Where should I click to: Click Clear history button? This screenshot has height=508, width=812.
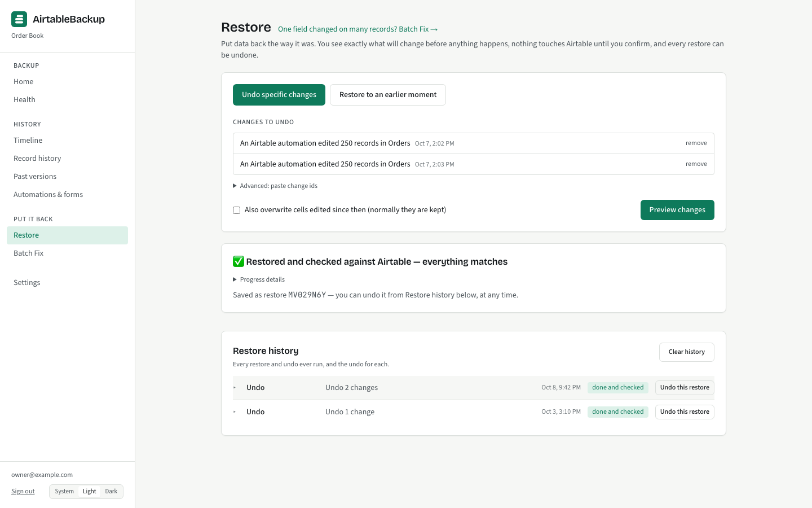click(686, 352)
